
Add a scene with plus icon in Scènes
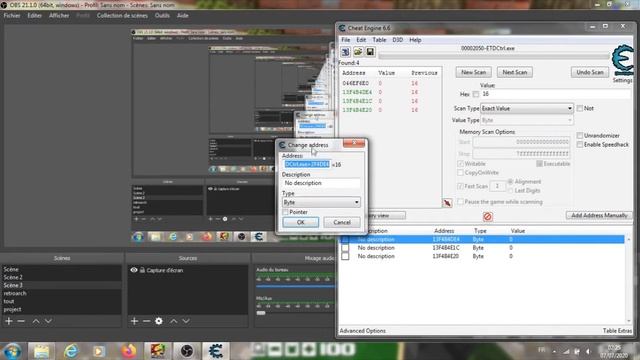(9, 321)
